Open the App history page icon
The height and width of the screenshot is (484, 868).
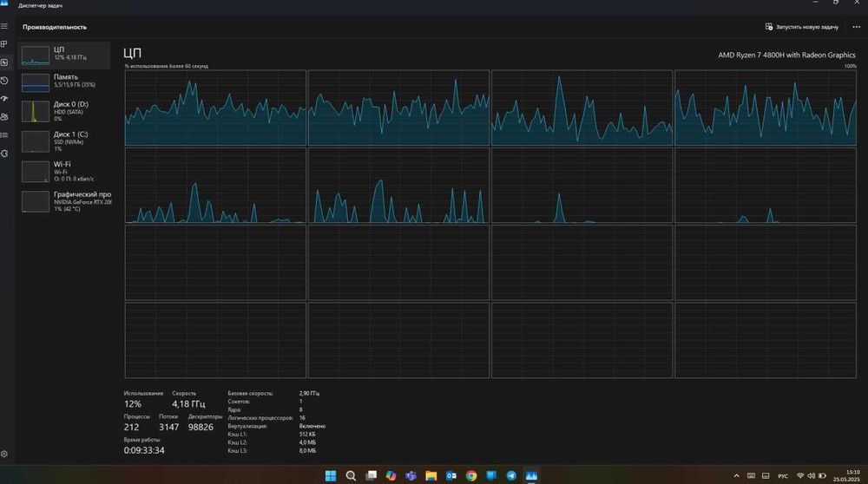tap(4, 81)
